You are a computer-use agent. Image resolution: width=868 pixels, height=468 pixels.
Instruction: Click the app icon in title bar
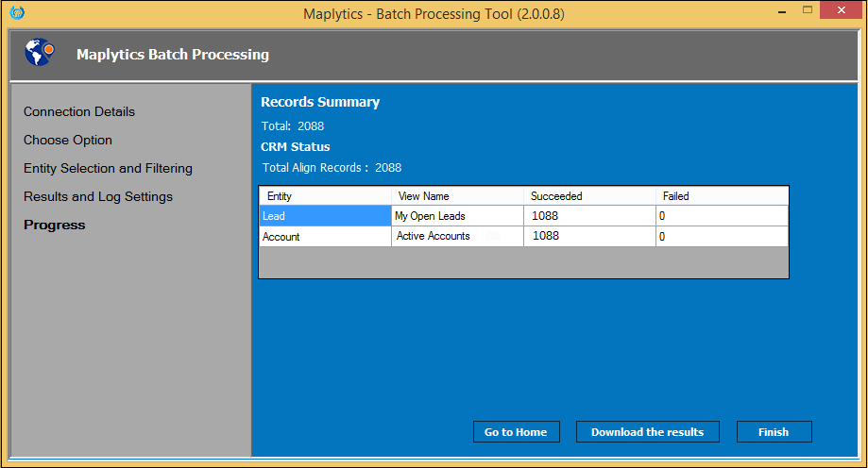(x=17, y=12)
